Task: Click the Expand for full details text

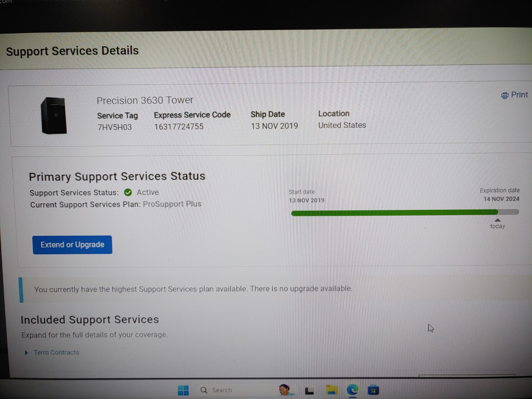Action: pos(95,335)
